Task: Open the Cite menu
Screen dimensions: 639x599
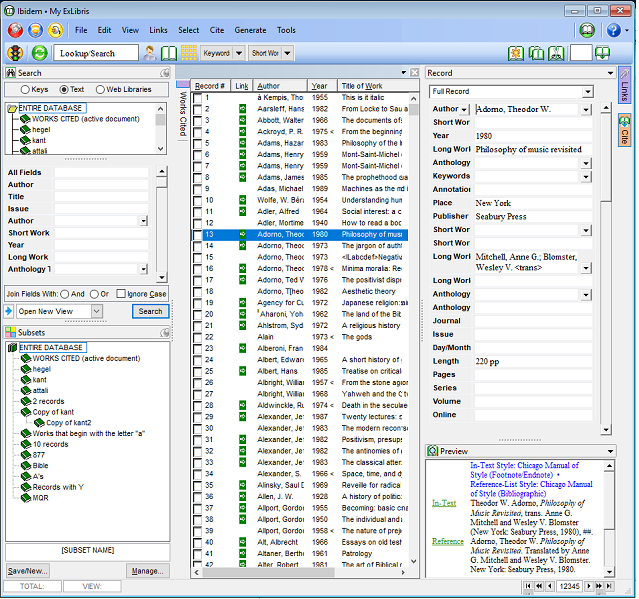Action: click(x=216, y=30)
